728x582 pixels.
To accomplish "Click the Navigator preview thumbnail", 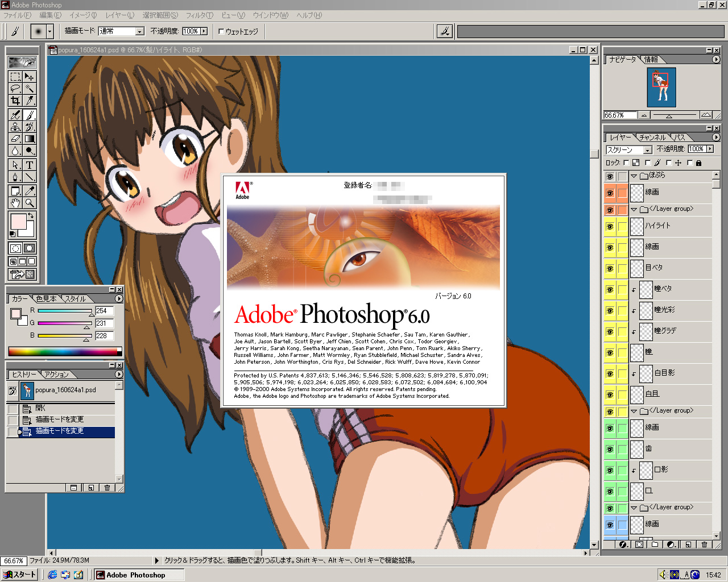I will pyautogui.click(x=661, y=88).
